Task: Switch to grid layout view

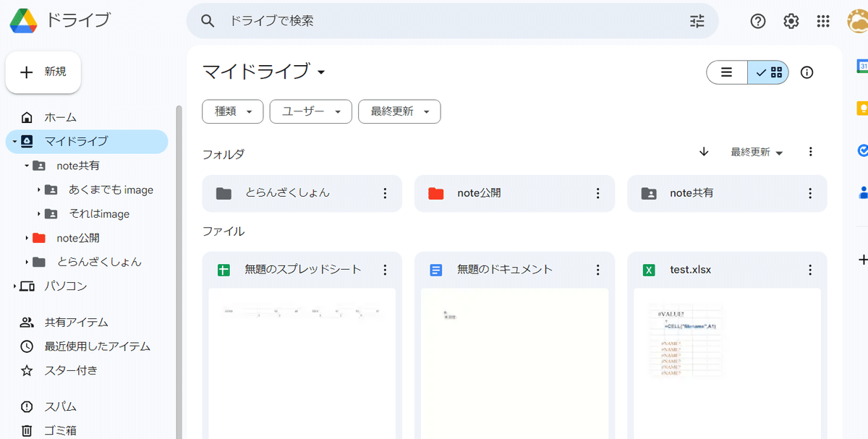Action: tap(769, 72)
